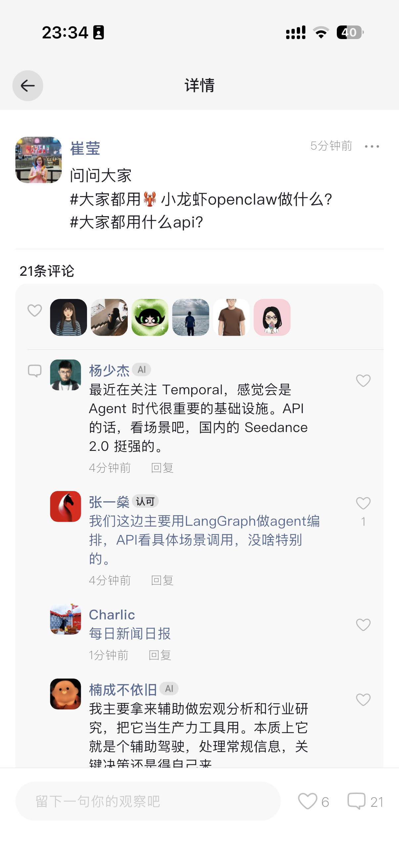
Task: Tap the Powerpuff girl liker avatar
Action: 150,317
